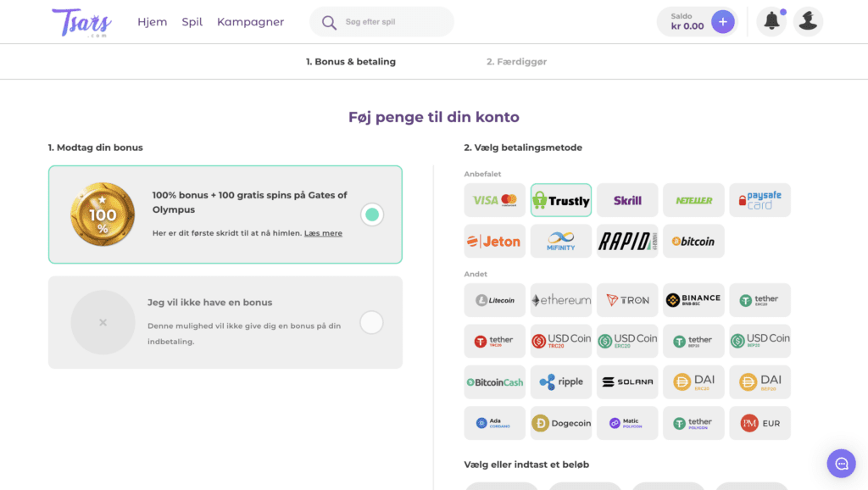
Task: Click the plus button beside Saldo
Action: (x=722, y=21)
